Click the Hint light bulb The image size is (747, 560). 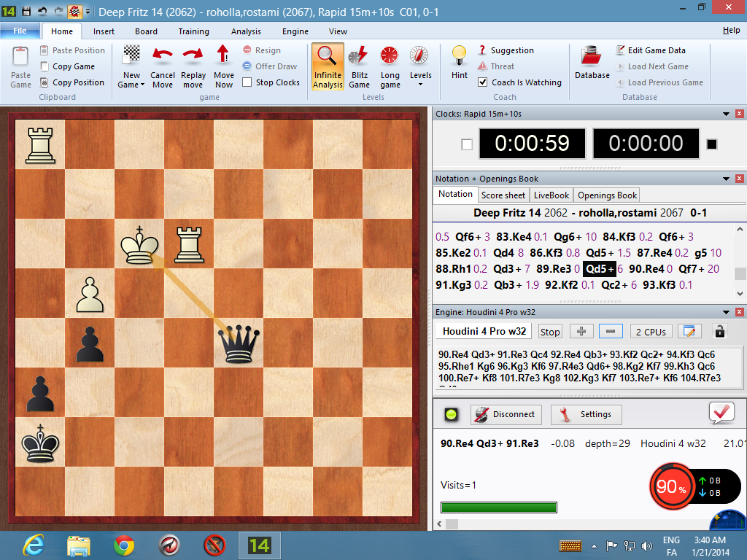coord(460,55)
